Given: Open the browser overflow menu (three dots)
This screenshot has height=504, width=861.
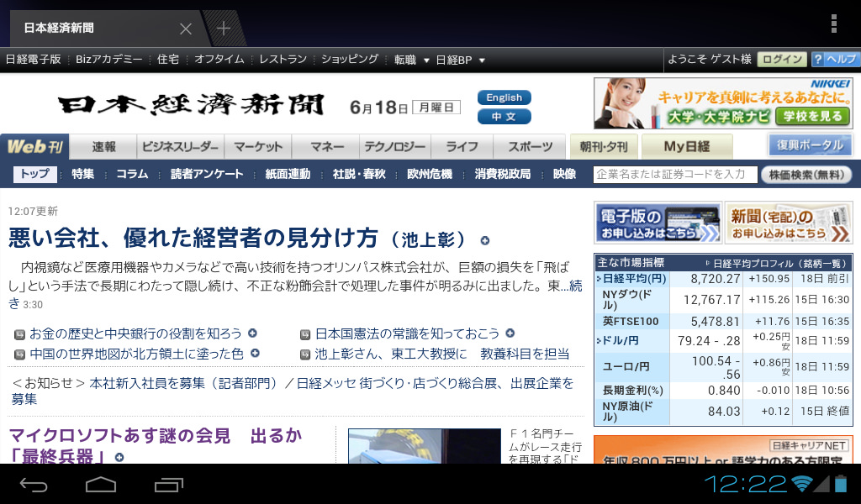Looking at the screenshot, I should [x=833, y=24].
